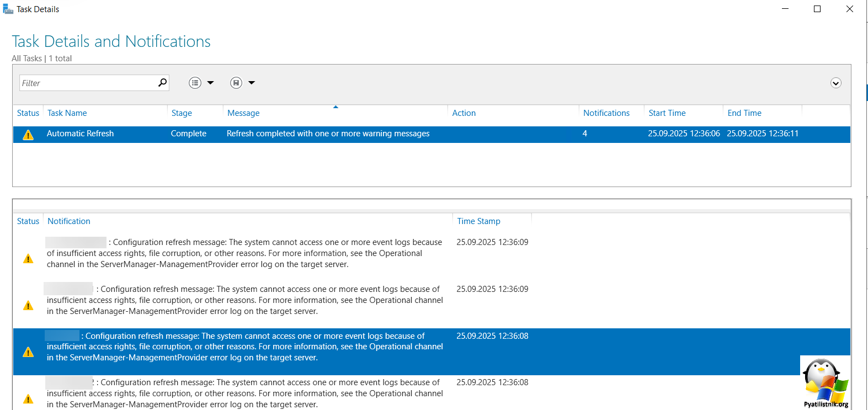Select the Automatic Refresh task name
This screenshot has width=868, height=410.
tap(80, 134)
